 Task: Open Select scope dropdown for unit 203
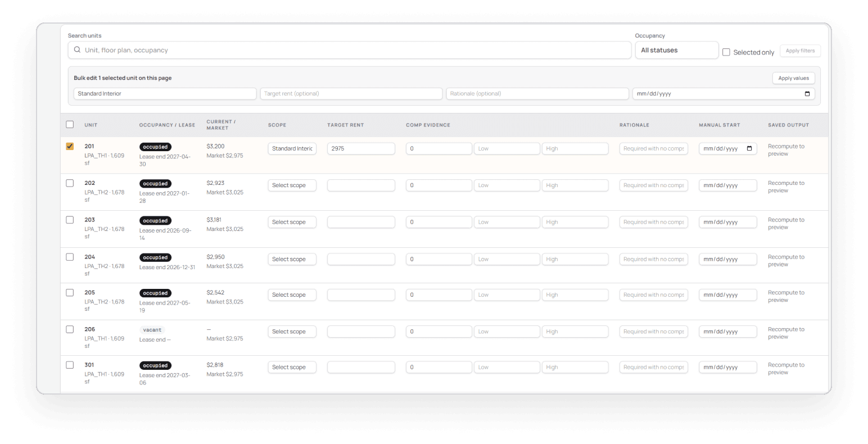tap(292, 223)
